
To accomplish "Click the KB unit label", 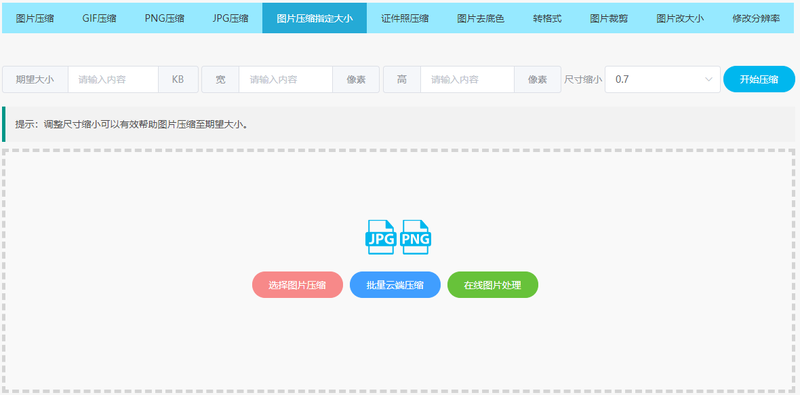I will coord(178,80).
